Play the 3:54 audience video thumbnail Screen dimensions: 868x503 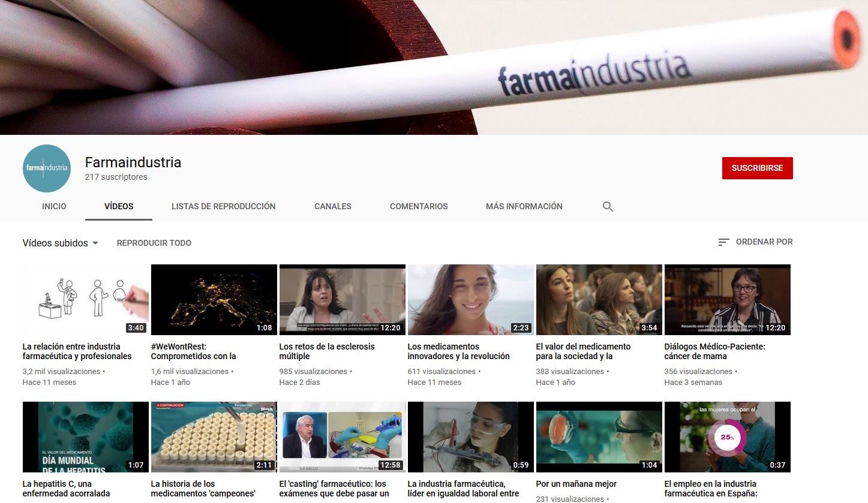pos(599,300)
